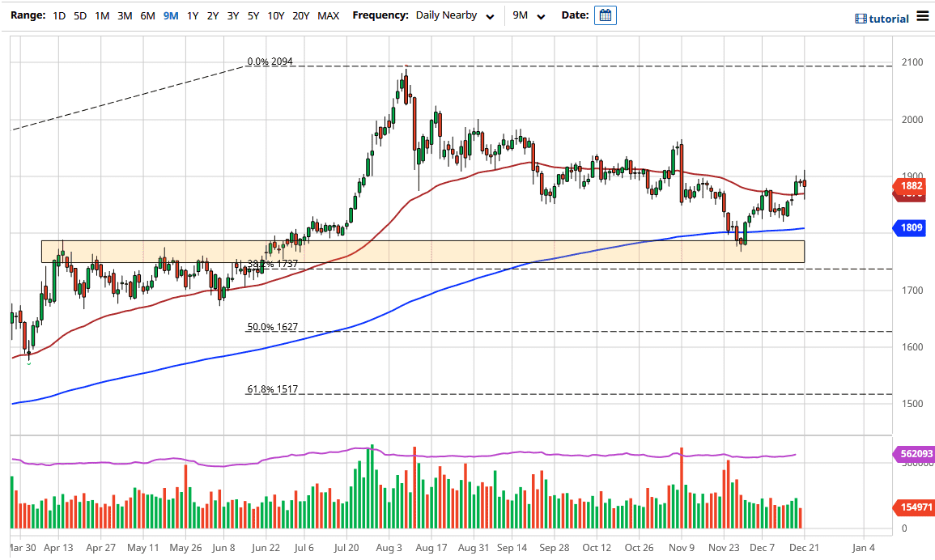This screenshot has height=560, width=935.
Task: Open the Daily Nearby chevron arrow
Action: tap(490, 16)
